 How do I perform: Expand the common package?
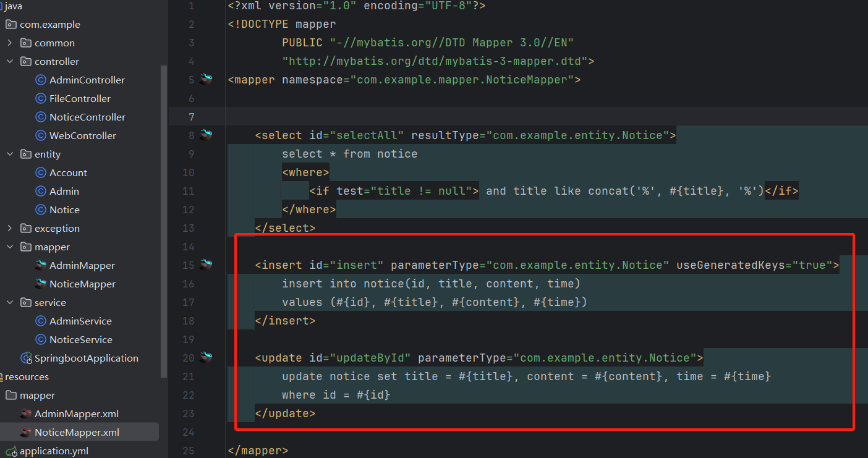pyautogui.click(x=10, y=43)
